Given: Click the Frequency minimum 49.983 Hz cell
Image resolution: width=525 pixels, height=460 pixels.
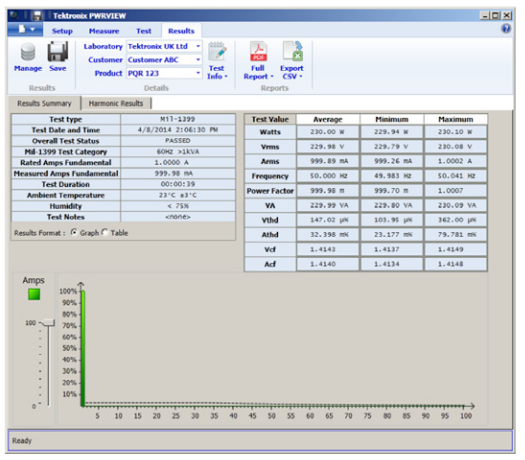Looking at the screenshot, I should [391, 176].
